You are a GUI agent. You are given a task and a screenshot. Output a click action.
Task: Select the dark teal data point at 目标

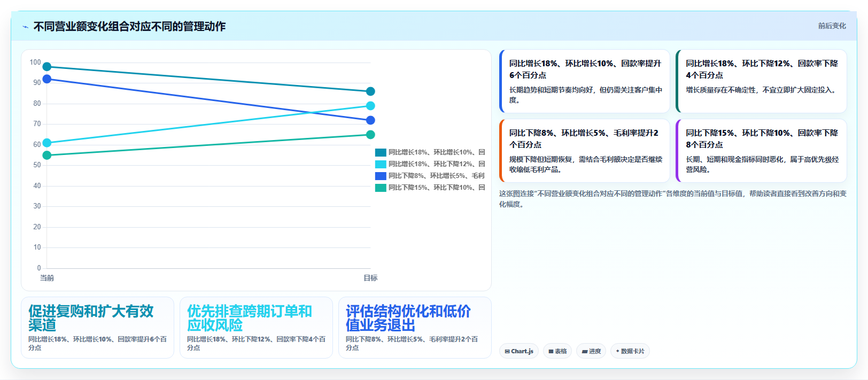[370, 91]
